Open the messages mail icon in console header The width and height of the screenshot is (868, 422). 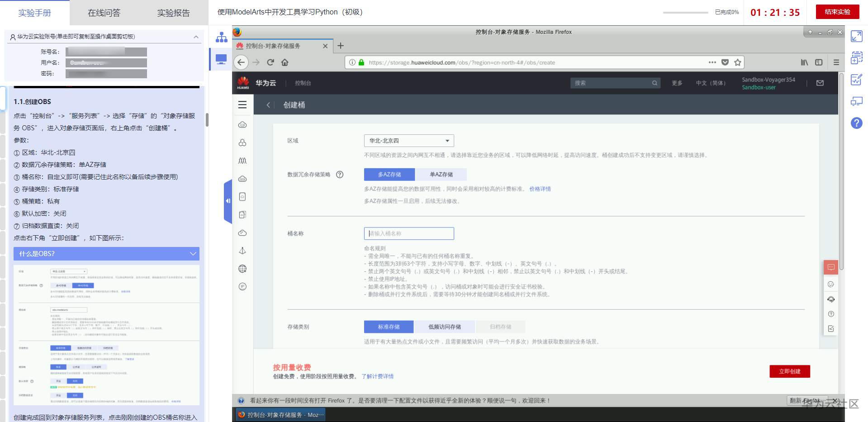[x=820, y=83]
